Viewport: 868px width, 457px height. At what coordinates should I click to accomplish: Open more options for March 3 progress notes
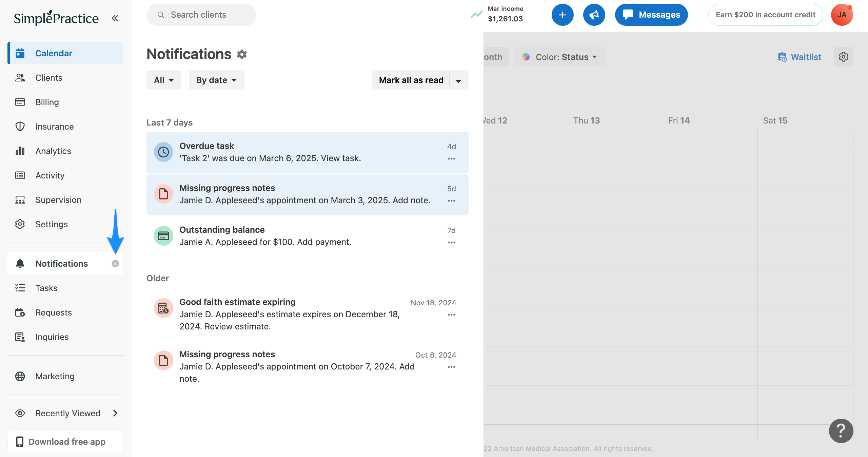(x=451, y=201)
